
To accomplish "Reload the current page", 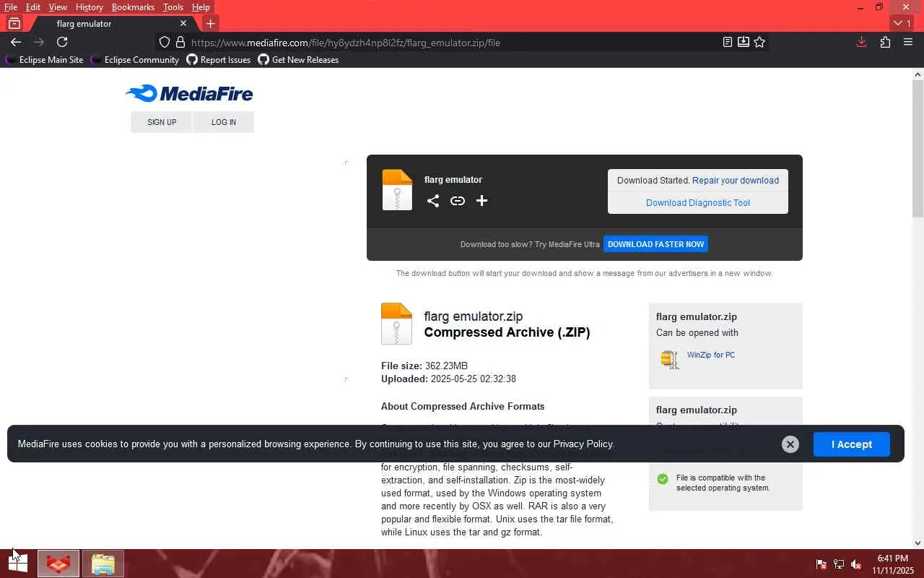I will tap(62, 43).
